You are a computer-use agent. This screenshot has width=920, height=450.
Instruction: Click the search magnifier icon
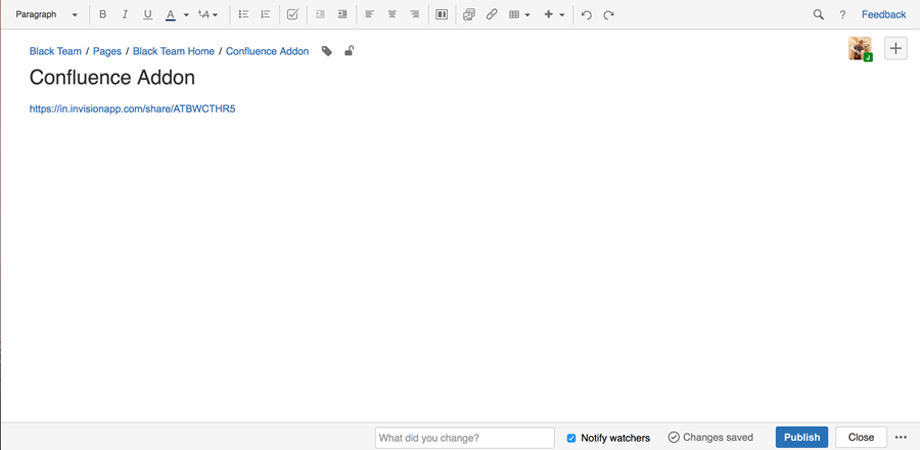point(818,15)
